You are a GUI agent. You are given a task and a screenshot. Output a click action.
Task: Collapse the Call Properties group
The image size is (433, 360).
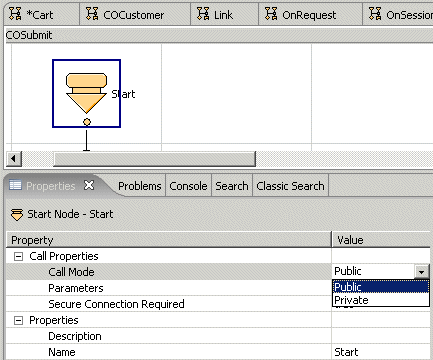tap(18, 256)
